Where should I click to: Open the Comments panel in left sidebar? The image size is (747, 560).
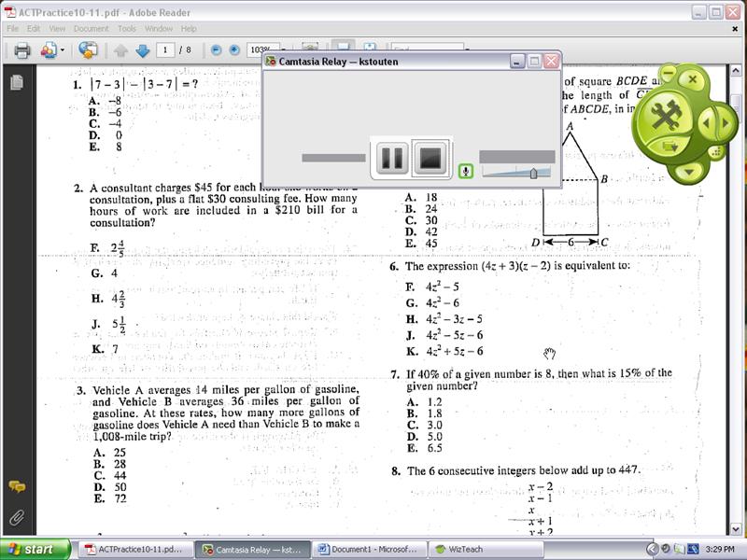(17, 486)
